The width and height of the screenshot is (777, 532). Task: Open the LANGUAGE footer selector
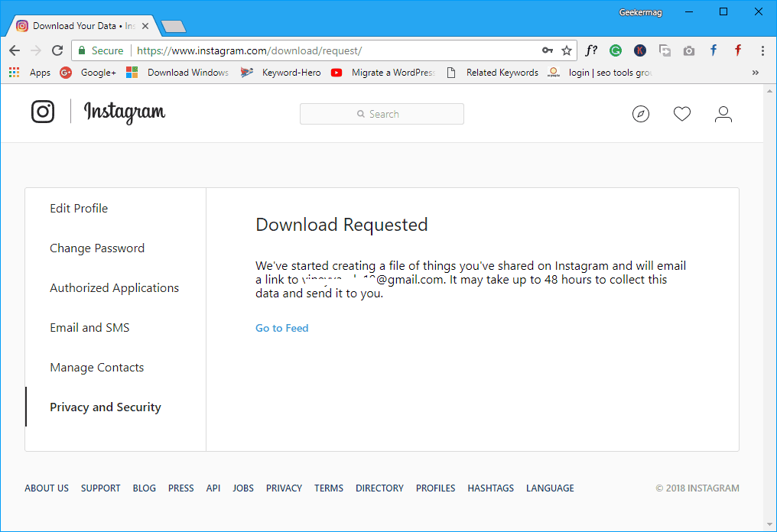click(550, 488)
